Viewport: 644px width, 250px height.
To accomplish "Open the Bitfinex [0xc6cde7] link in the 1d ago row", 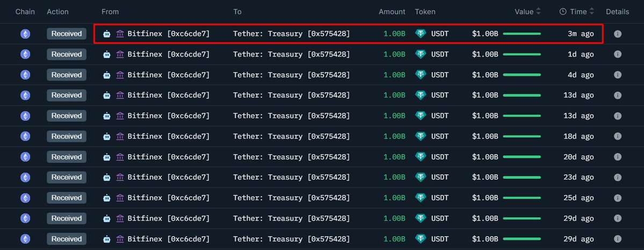I will point(168,54).
